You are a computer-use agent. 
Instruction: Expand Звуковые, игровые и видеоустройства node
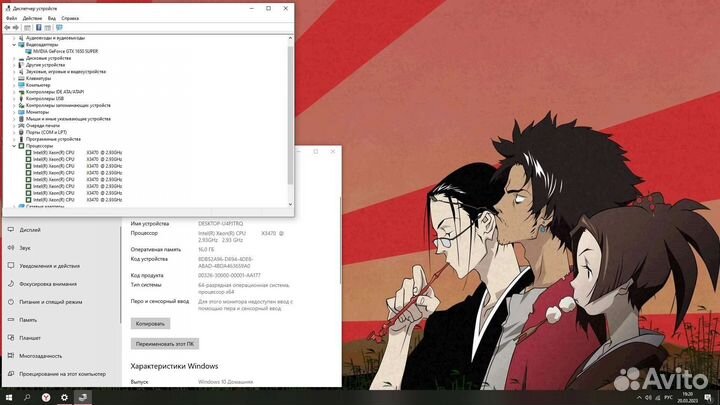pos(14,72)
